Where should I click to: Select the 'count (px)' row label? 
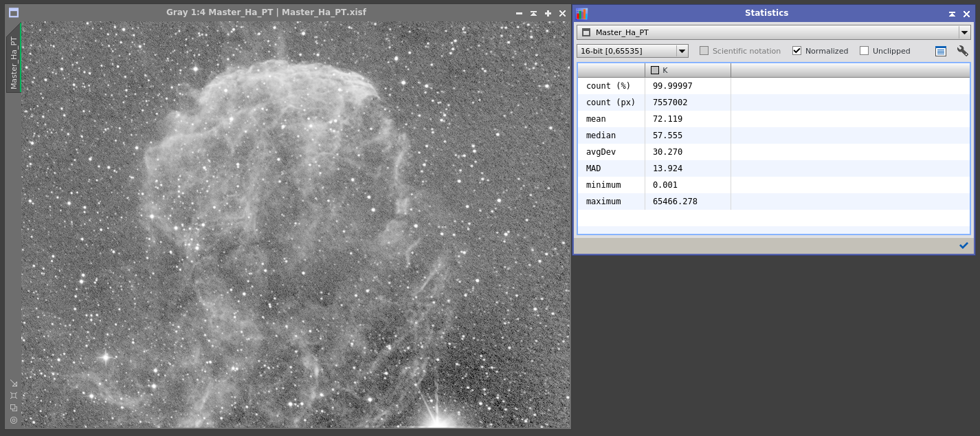[610, 102]
